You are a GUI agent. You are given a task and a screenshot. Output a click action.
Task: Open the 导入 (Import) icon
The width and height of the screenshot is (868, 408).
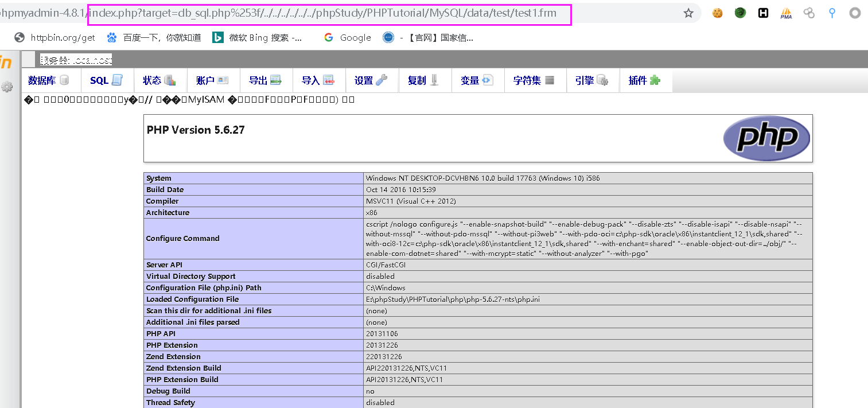click(x=328, y=80)
